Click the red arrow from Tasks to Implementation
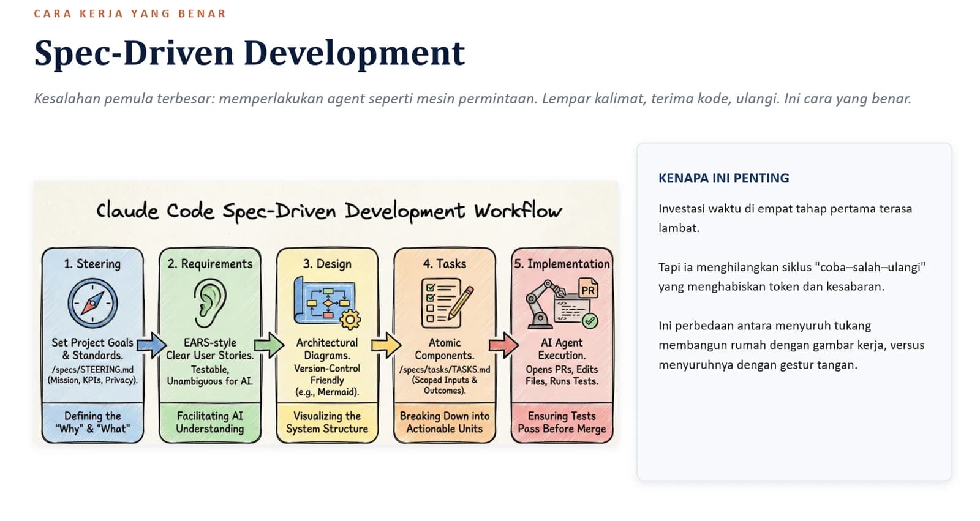This screenshot has height=521, width=980. 503,345
